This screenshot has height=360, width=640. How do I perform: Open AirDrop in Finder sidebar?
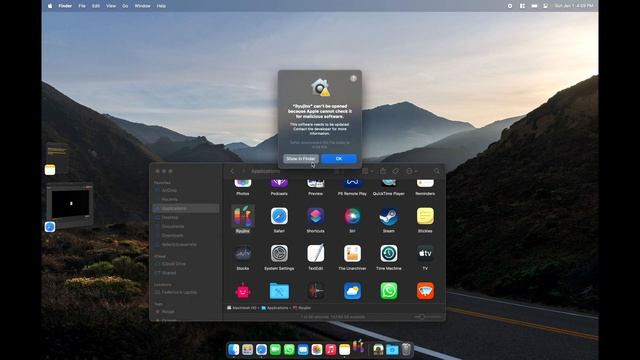(169, 191)
